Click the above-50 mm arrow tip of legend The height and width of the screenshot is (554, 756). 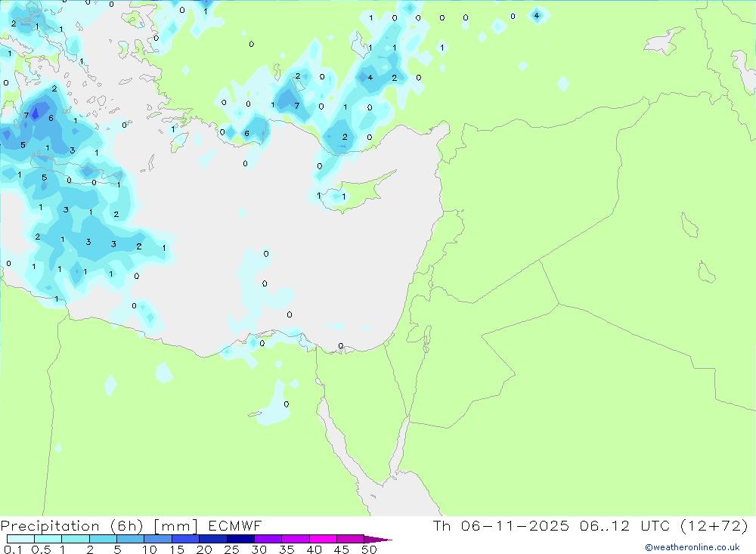click(377, 540)
